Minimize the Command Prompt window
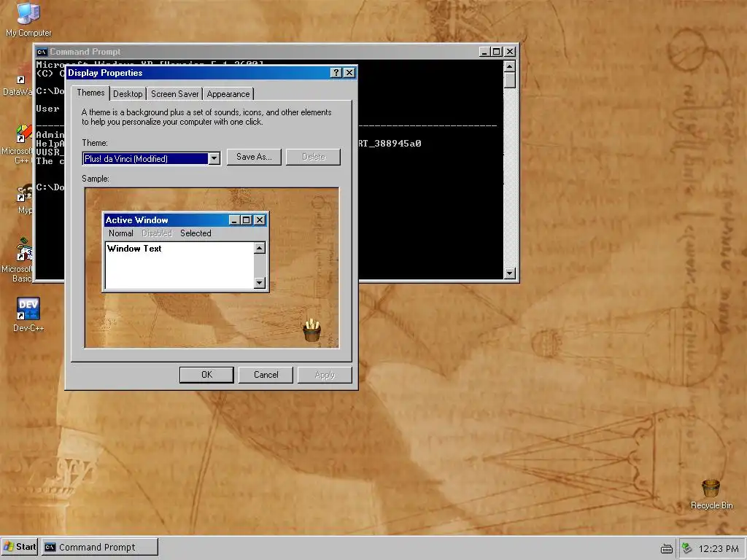Image resolution: width=747 pixels, height=560 pixels. 484,52
